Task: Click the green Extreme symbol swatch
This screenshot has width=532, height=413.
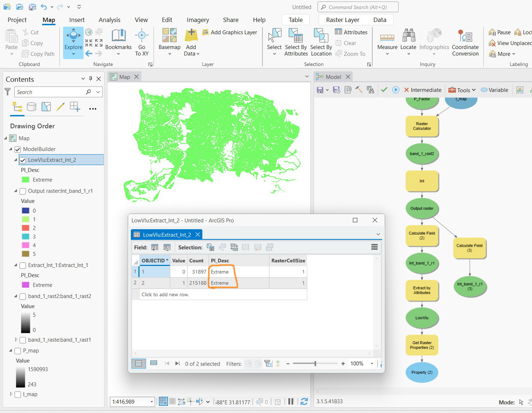Action: pos(26,179)
